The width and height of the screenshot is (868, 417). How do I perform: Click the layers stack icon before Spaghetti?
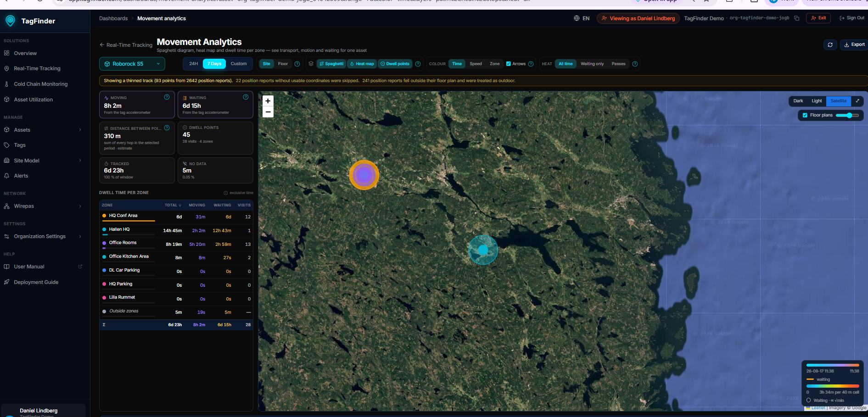311,64
